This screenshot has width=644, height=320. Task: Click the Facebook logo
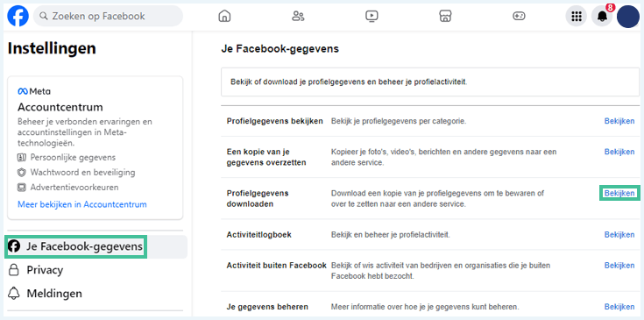(18, 16)
